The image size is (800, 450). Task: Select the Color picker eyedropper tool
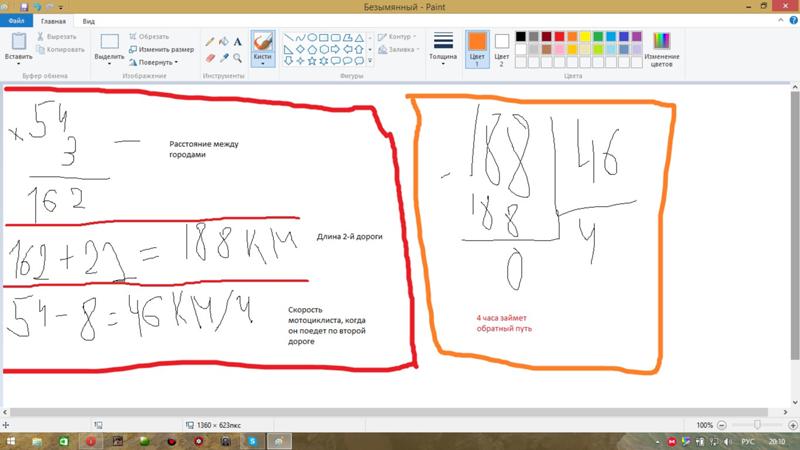(224, 56)
